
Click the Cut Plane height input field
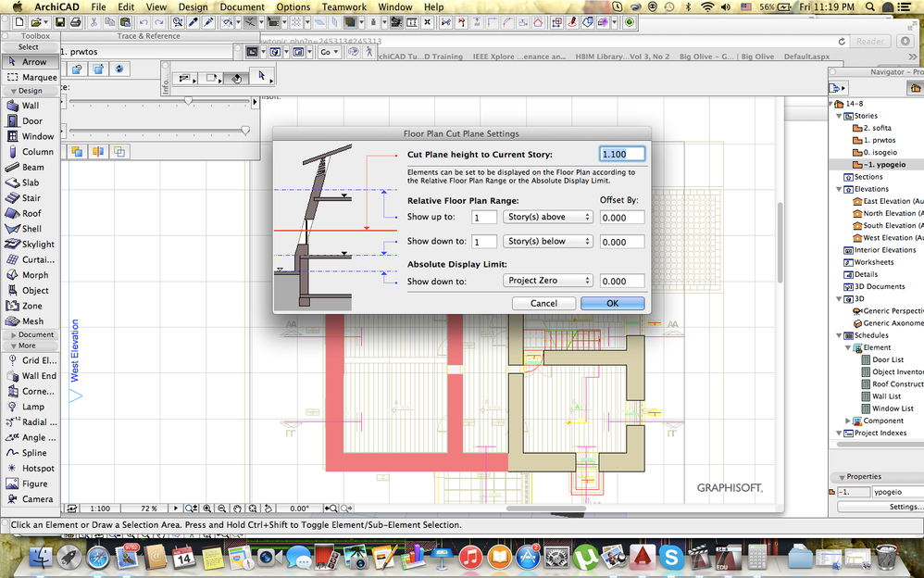[x=620, y=155]
